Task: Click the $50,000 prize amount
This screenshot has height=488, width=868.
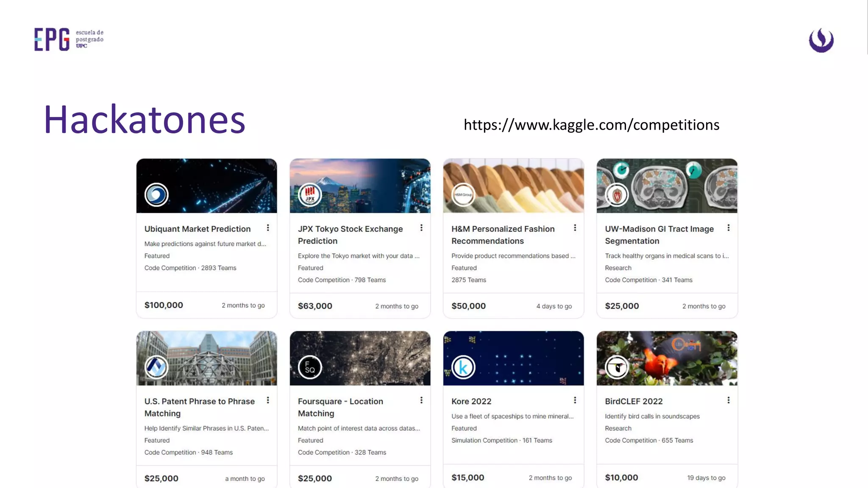Action: click(468, 306)
